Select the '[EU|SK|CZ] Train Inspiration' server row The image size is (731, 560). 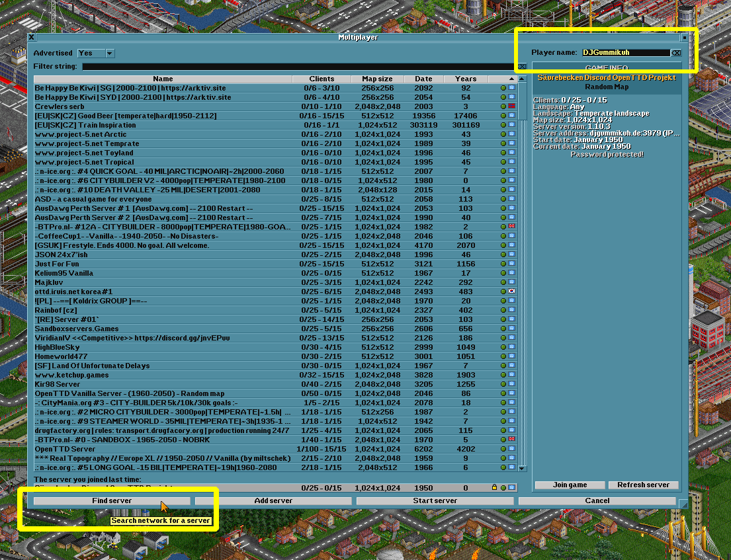click(x=275, y=125)
